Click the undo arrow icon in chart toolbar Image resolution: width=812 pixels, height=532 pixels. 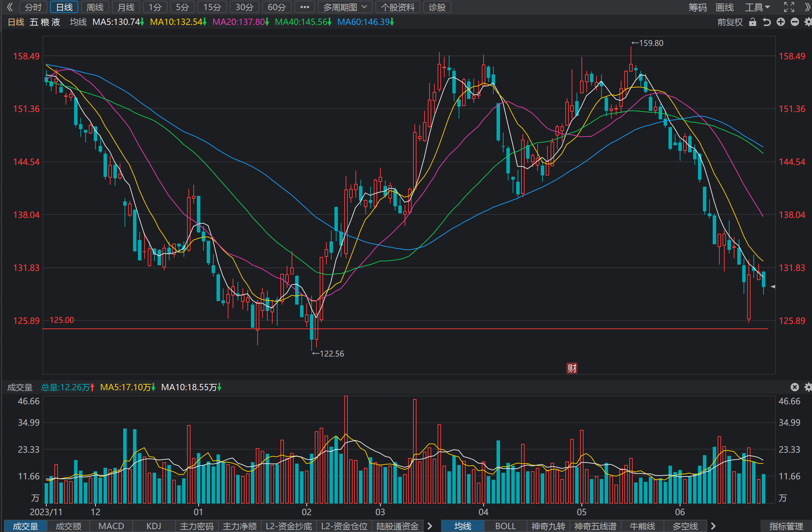click(767, 22)
